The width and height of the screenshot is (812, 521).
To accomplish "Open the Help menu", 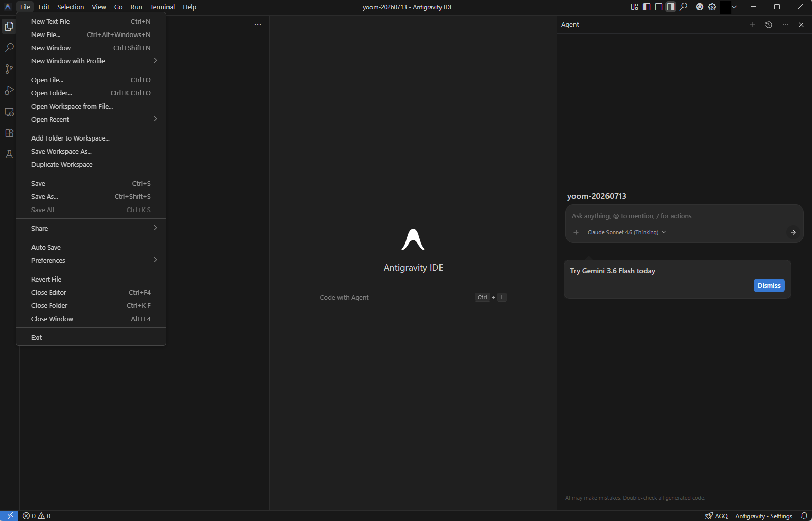I will 189,7.
